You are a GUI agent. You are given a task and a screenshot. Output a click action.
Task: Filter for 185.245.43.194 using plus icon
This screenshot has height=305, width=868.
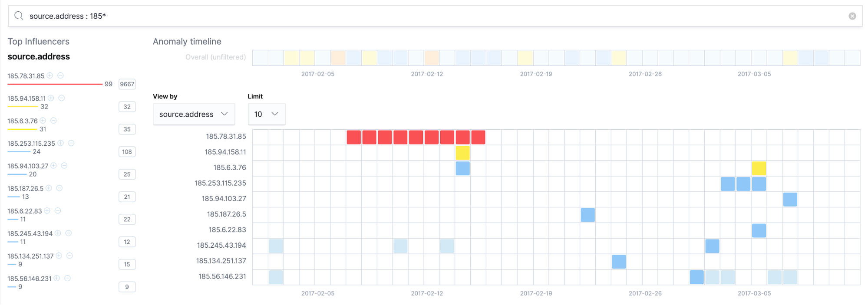click(58, 233)
